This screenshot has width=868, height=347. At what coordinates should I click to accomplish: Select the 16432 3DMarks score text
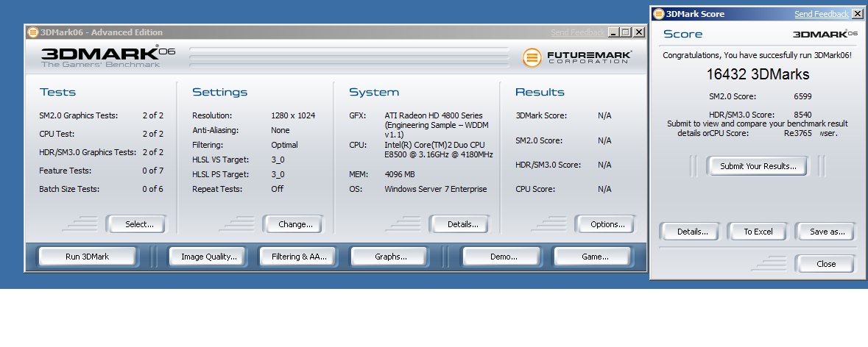coord(758,74)
